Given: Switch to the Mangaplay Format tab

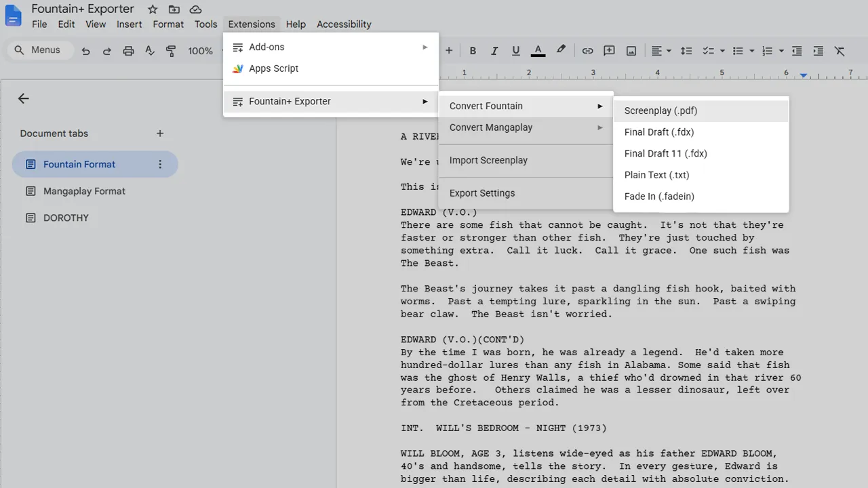Looking at the screenshot, I should tap(95, 191).
